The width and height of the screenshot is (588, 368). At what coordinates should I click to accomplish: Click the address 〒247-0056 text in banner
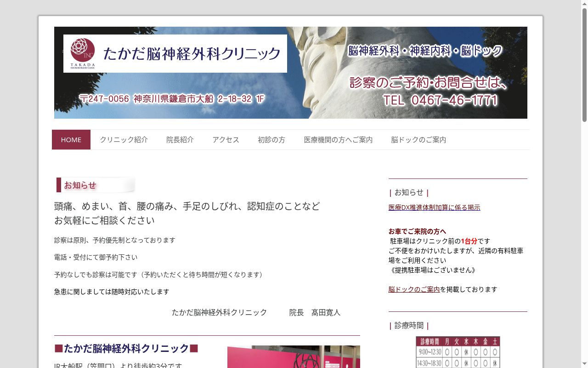[172, 99]
